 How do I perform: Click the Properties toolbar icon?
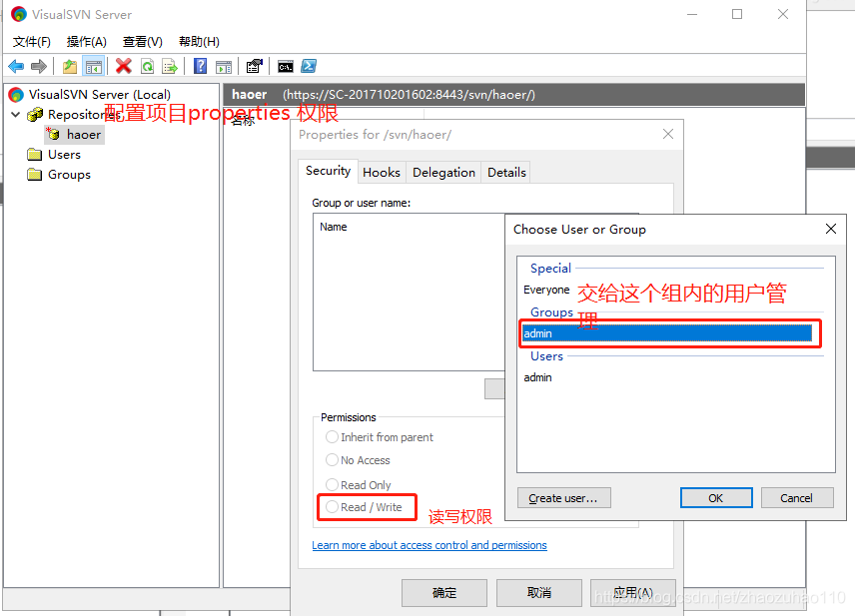[x=254, y=67]
